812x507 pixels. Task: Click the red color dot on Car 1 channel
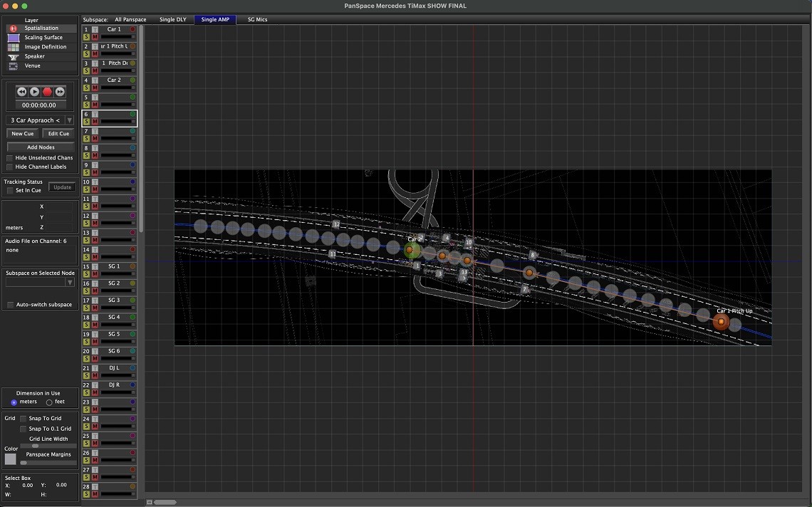pos(132,29)
